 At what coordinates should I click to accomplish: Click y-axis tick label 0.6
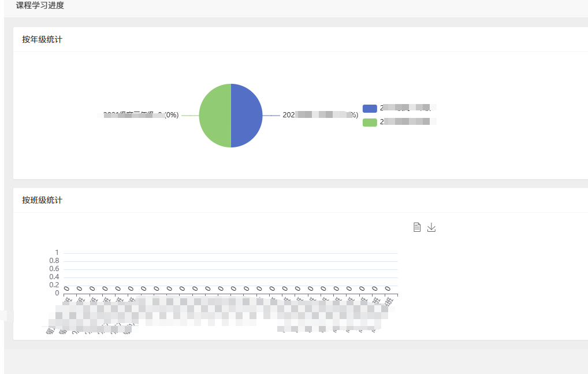54,269
